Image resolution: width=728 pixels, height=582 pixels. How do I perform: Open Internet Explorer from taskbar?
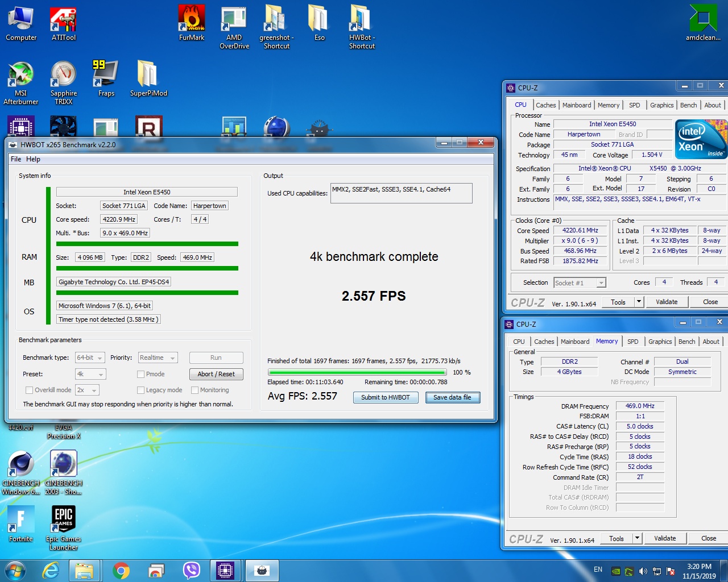[51, 571]
